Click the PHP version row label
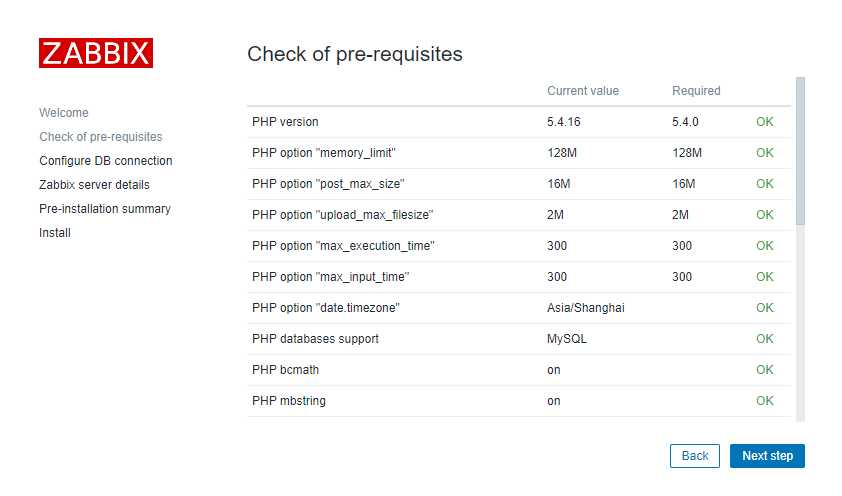Screen dimensions: 842x496 pyautogui.click(x=285, y=122)
